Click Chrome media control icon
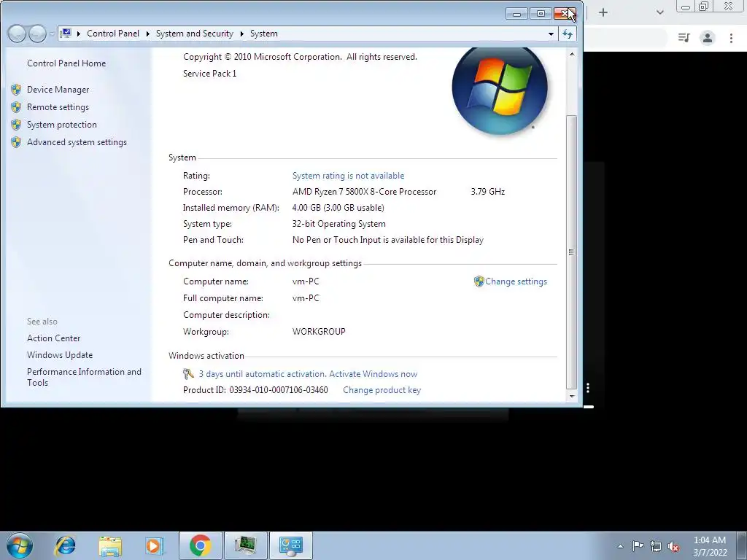This screenshot has height=560, width=747. point(684,38)
